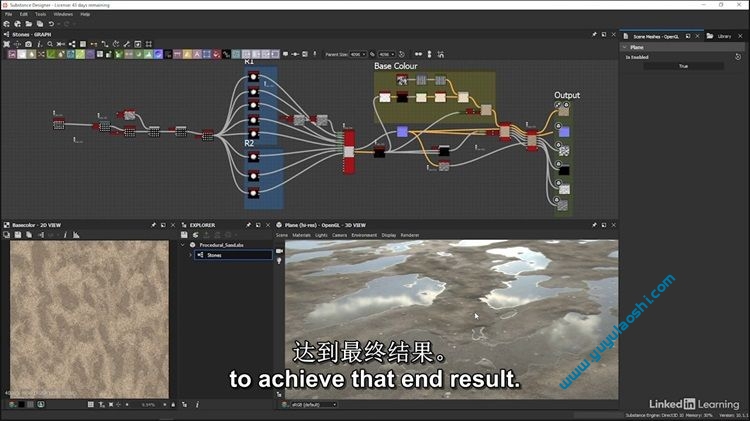The image size is (750, 421).
Task: Click the Substance link icon in Explorer toolbar
Action: (x=195, y=235)
